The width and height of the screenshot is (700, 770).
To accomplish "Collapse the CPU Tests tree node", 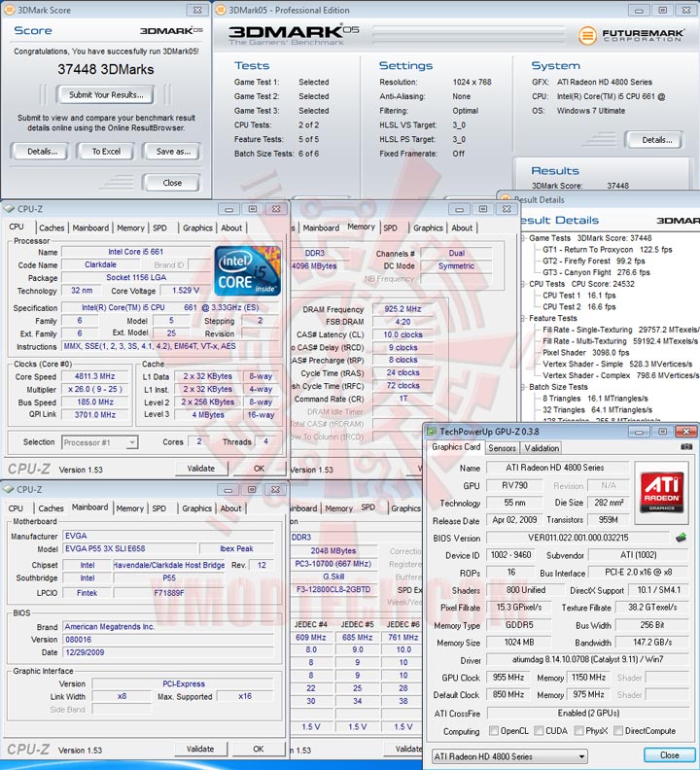I will coord(524,284).
